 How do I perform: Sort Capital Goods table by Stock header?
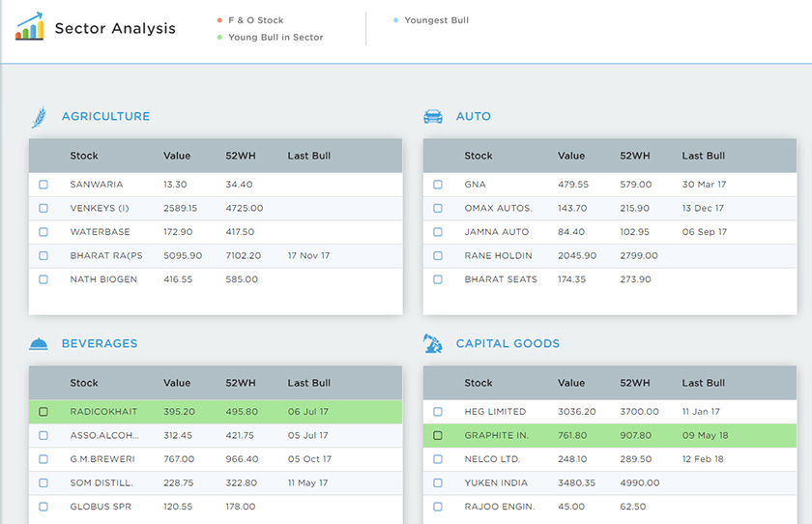click(x=478, y=383)
